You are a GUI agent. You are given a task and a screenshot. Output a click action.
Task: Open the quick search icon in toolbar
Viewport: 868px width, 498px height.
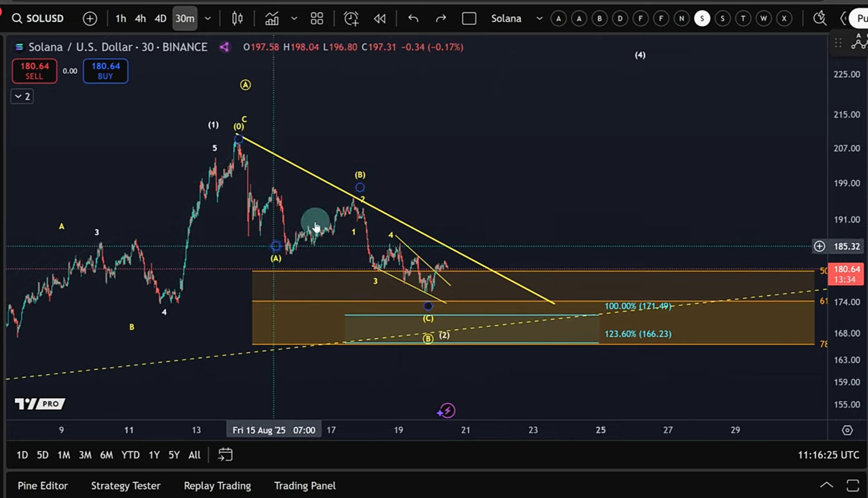(820, 18)
